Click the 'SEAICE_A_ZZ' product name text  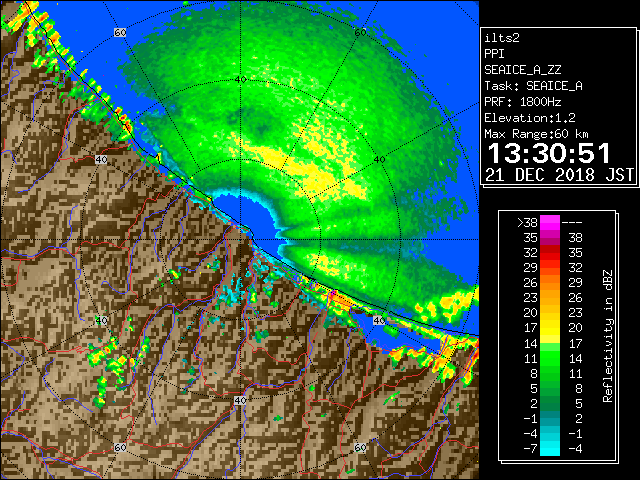point(522,70)
